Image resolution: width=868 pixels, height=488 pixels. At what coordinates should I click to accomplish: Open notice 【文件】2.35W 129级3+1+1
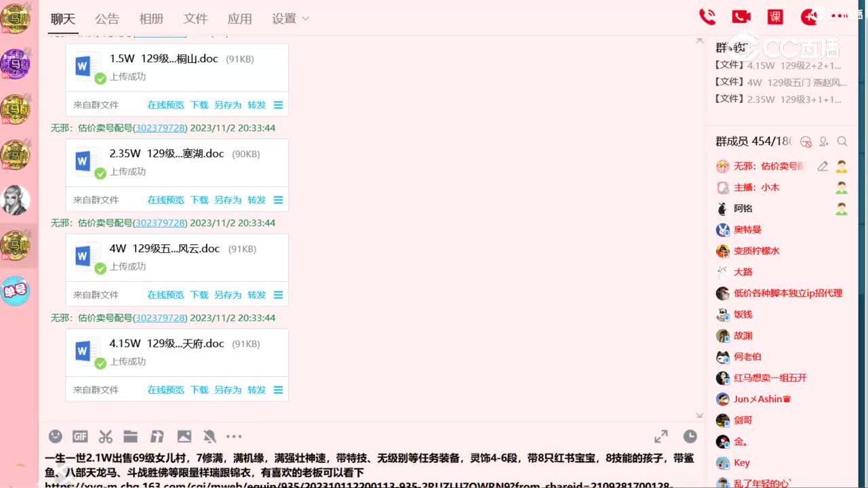[778, 99]
